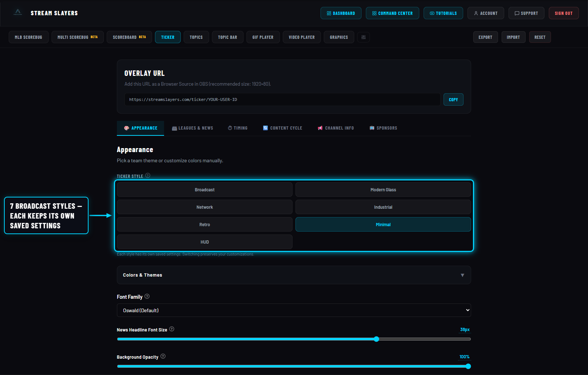
Task: Open the Video Player page
Action: [302, 37]
